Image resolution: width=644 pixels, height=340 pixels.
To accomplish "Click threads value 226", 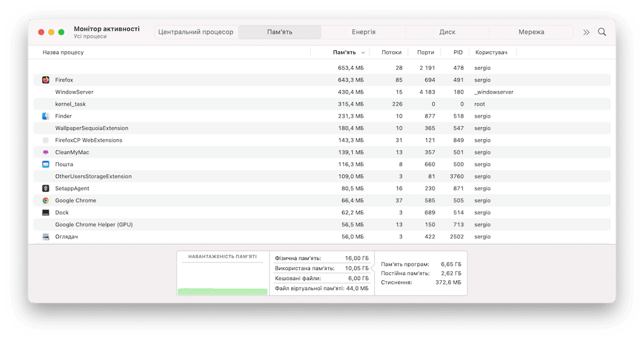I will 397,104.
